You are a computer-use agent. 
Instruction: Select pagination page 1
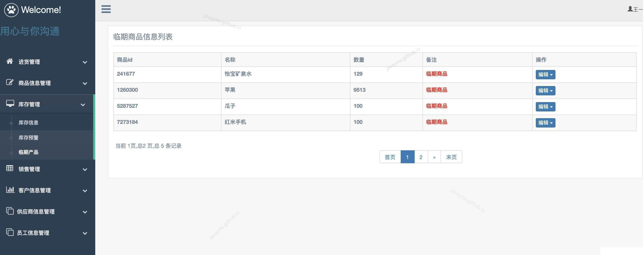(x=407, y=157)
